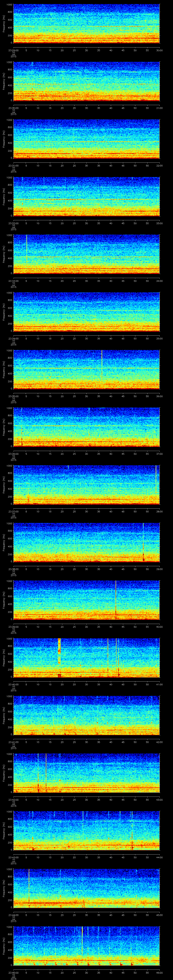Click the 23:29:00 time axis label
The image size is (173, 980).
pos(13,50)
